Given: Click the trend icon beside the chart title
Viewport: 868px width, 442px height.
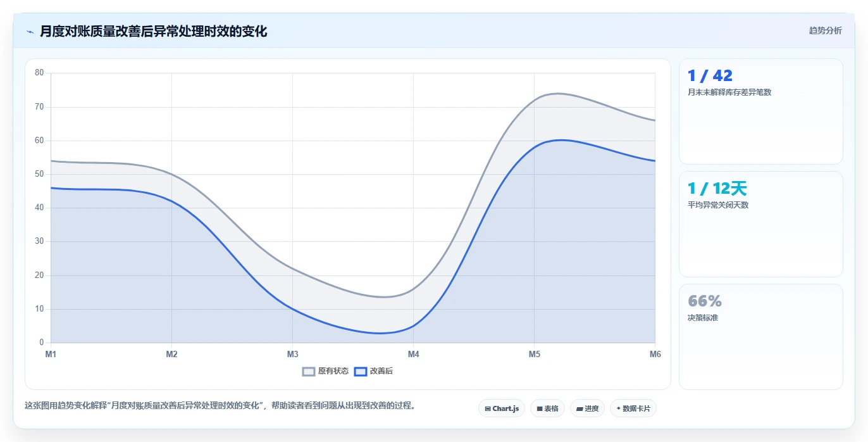Looking at the screenshot, I should coord(30,32).
